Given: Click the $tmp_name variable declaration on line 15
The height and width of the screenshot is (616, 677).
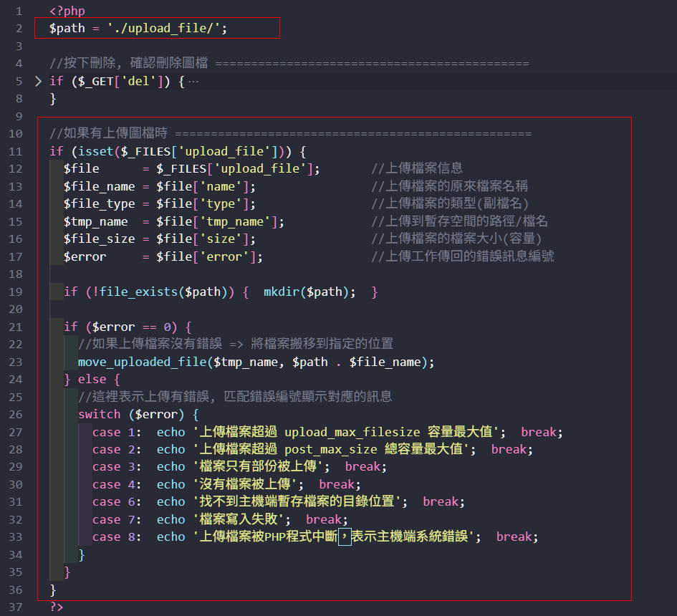Looking at the screenshot, I should pyautogui.click(x=95, y=221).
